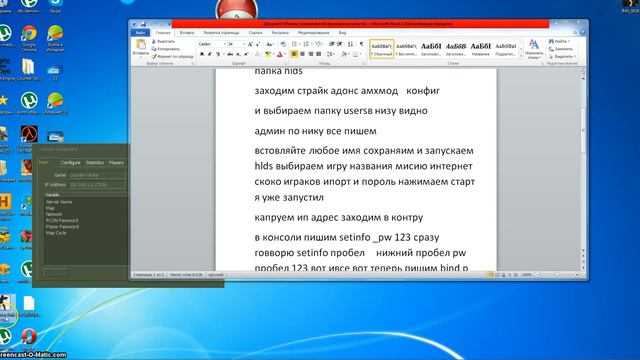Switch to Рецензирование (Review) tab
Viewport: 640px width, 360px height.
(x=313, y=33)
